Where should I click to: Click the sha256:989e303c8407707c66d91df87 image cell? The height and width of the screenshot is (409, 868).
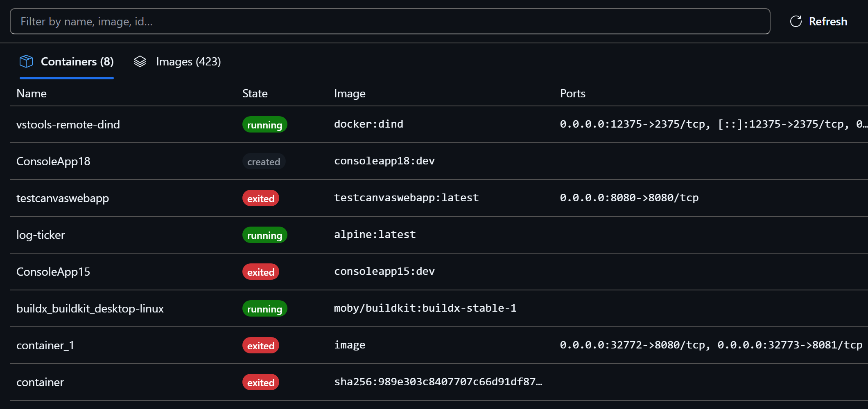pyautogui.click(x=438, y=382)
